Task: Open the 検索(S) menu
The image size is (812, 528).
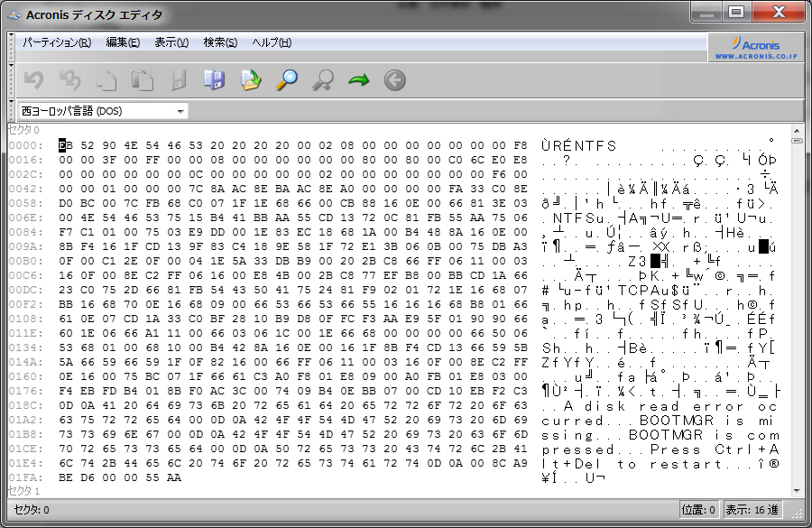Action: click(220, 42)
